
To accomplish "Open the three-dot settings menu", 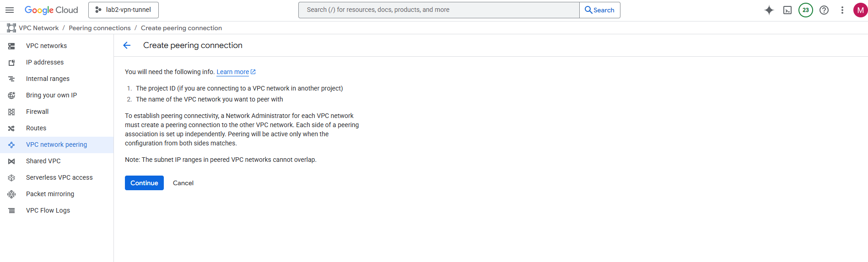I will (842, 10).
